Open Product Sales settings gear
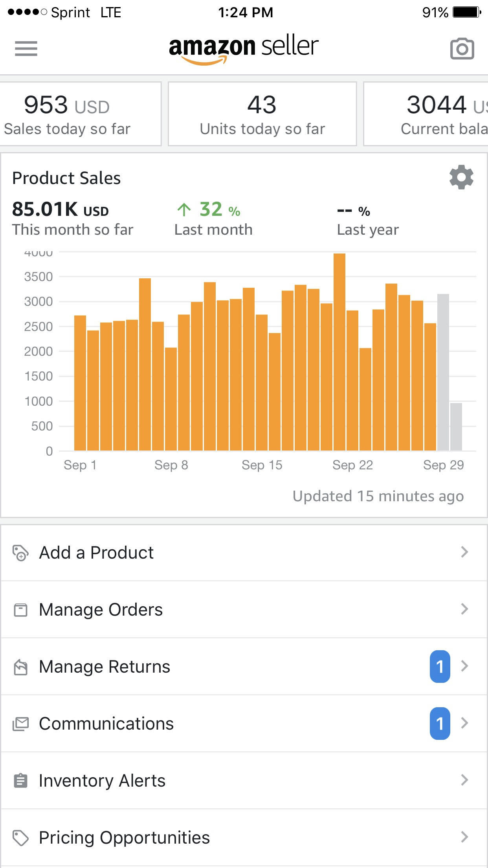 [x=461, y=177]
